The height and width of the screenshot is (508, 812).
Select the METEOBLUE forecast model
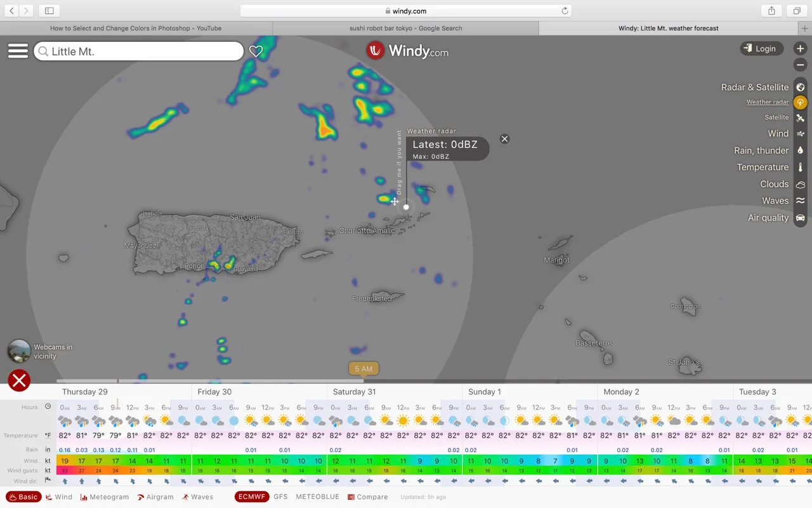[x=317, y=497]
